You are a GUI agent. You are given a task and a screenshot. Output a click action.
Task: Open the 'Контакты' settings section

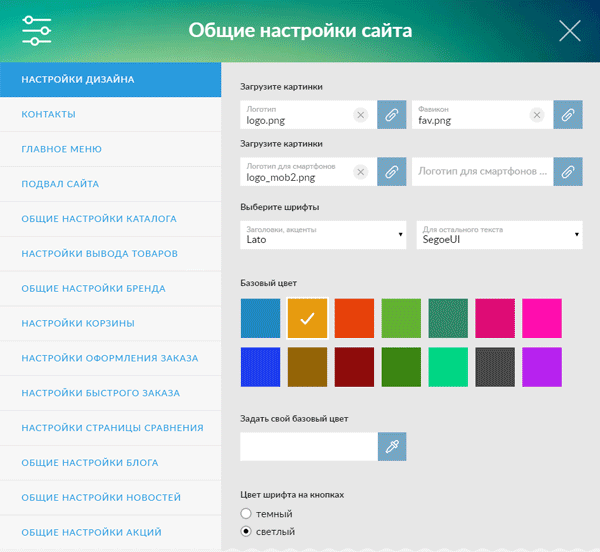coord(49,115)
